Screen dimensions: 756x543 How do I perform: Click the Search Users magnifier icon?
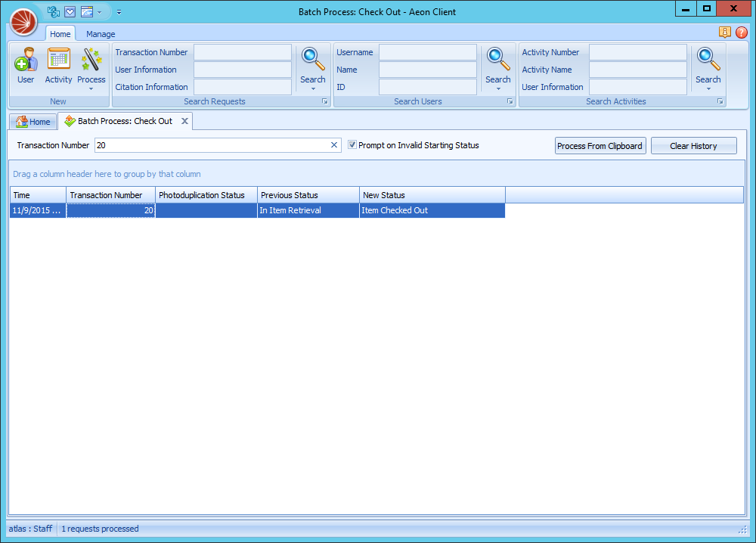[497, 59]
